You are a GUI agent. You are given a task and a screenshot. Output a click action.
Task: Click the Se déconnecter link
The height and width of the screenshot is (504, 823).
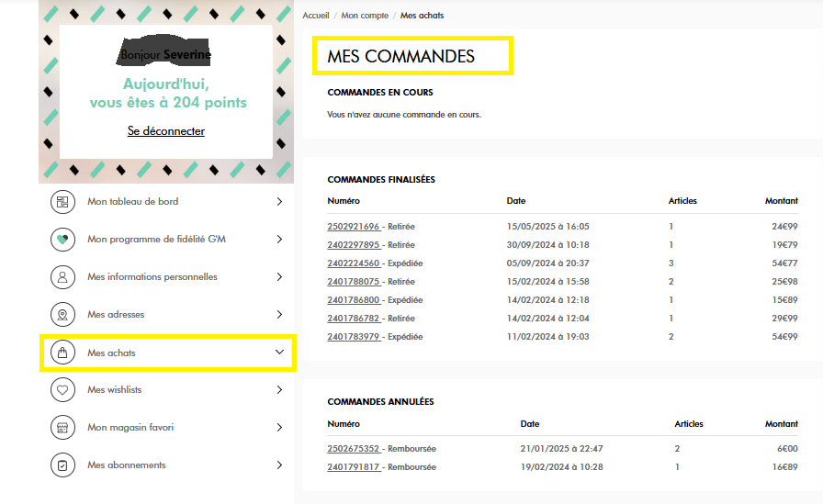(x=166, y=131)
